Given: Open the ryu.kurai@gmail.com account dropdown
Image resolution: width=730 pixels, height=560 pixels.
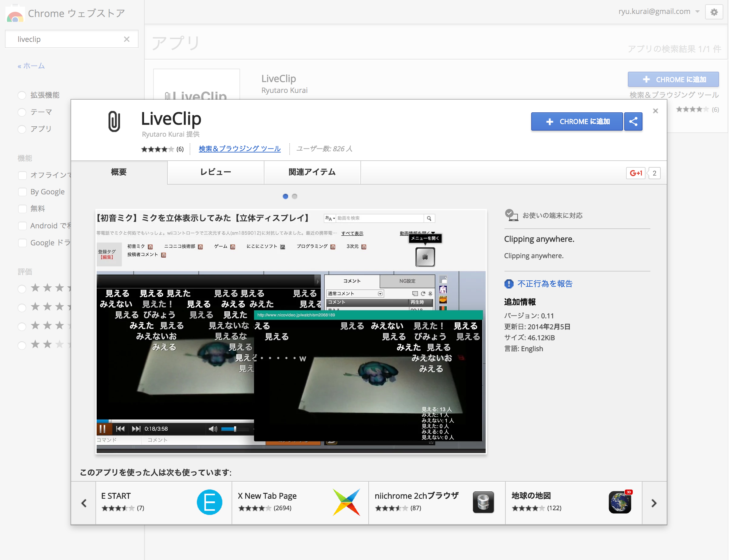Looking at the screenshot, I should [x=659, y=12].
